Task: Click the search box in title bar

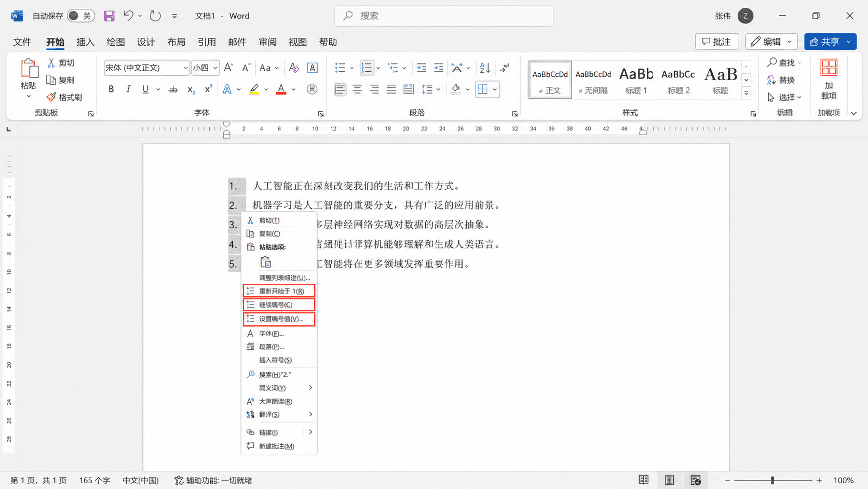Action: [444, 16]
